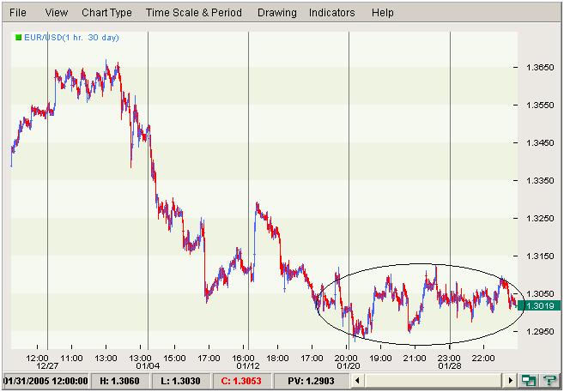Click the 1.3150 price axis label
The height and width of the screenshot is (392, 564).
540,256
